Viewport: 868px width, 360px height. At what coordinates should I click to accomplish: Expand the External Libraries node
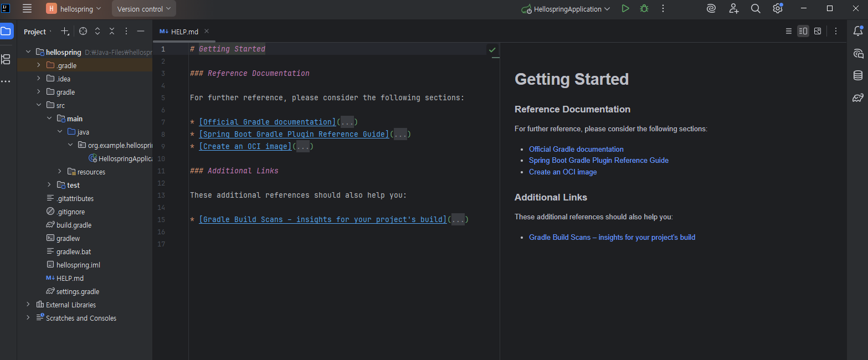click(x=28, y=305)
